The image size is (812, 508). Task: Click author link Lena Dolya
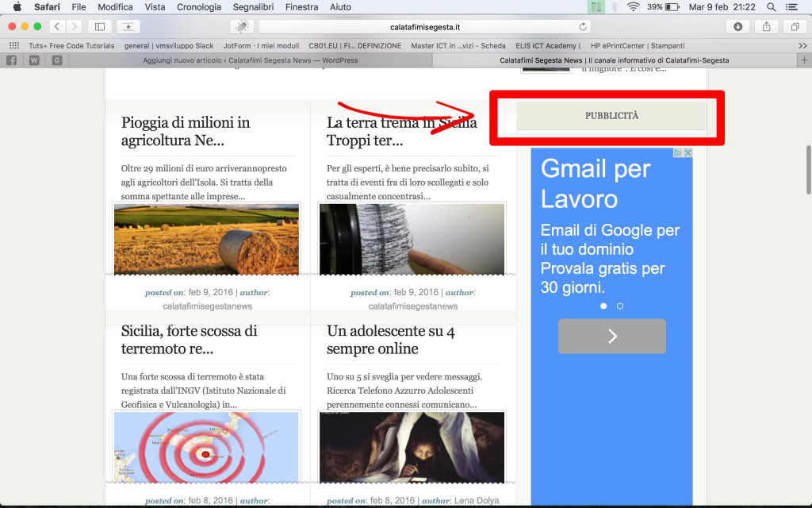[x=477, y=500]
